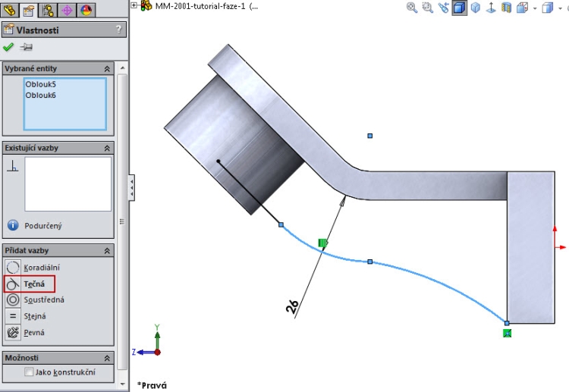Select Oblouk5 in the selected entities list
The height and width of the screenshot is (392, 569).
click(x=40, y=84)
